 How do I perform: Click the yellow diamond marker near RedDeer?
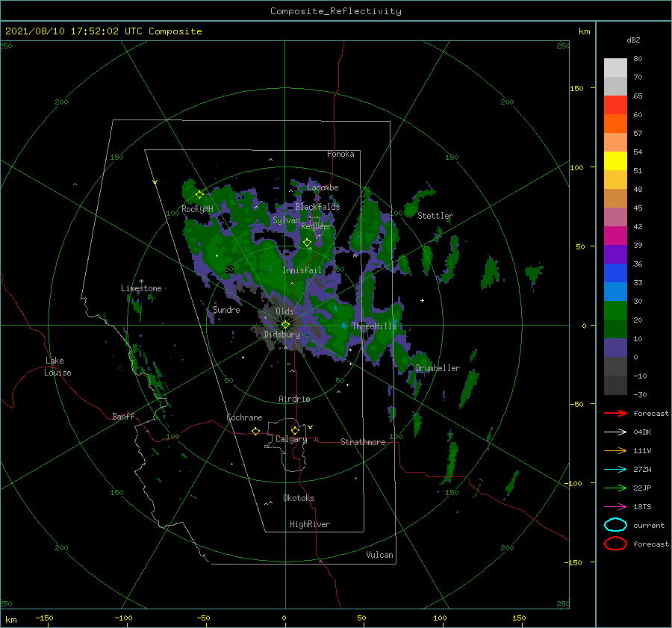[307, 242]
